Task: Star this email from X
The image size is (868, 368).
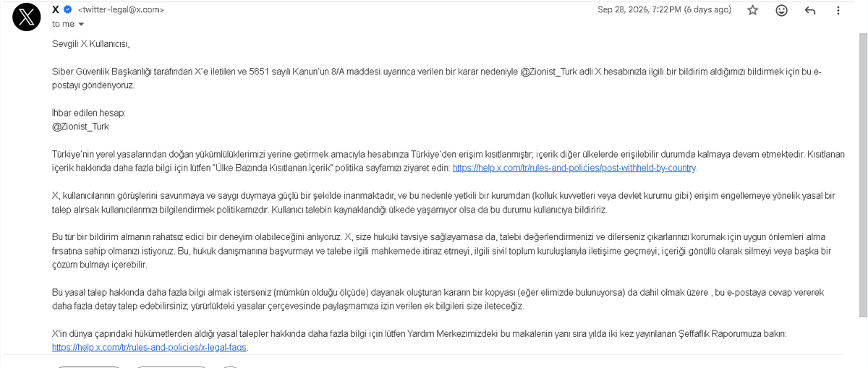Action: [x=753, y=10]
